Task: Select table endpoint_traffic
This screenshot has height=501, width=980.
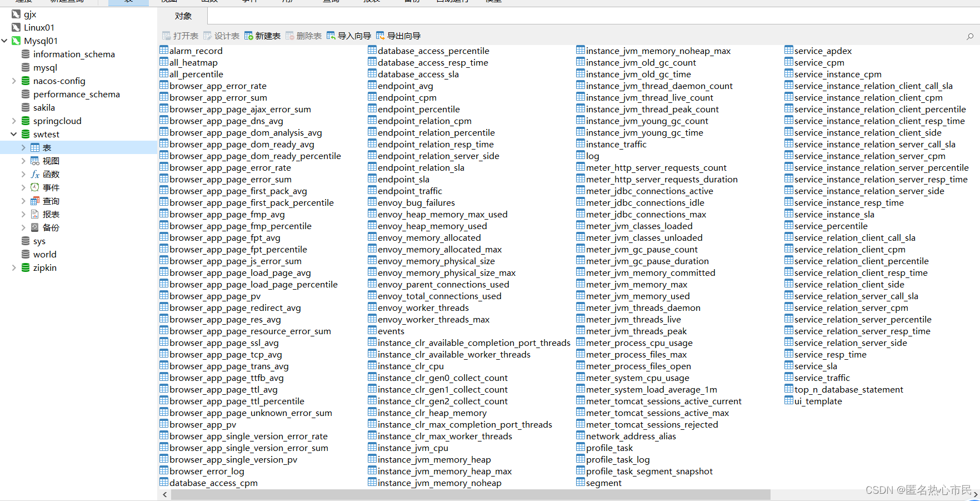Action: (x=410, y=191)
